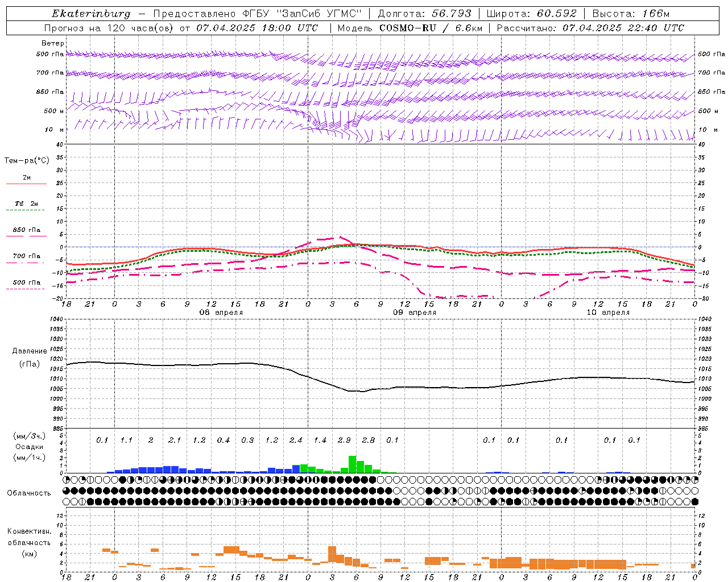Click the 'Ветер' wind panel label
The width and height of the screenshot is (728, 582).
52,43
